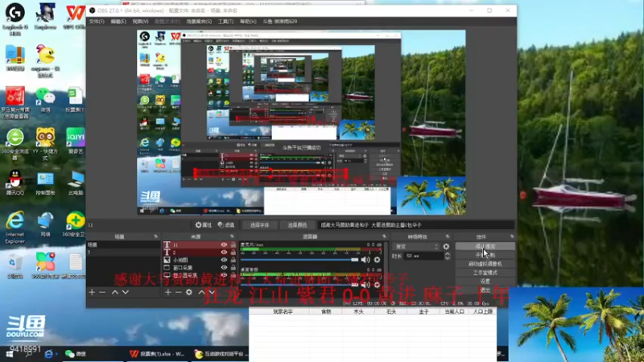Open the 视图(V) menu
This screenshot has width=644, height=362.
click(x=140, y=22)
